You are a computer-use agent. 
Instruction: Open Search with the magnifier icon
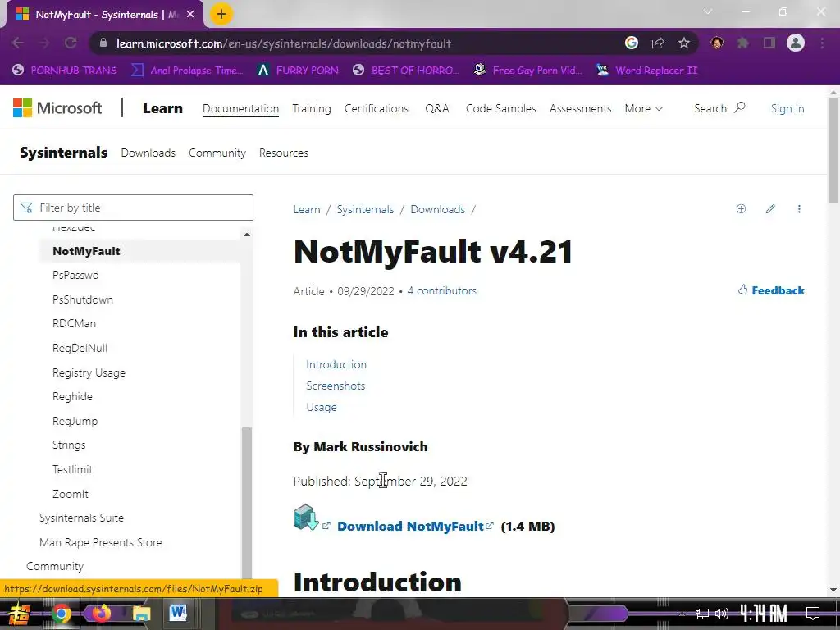click(x=719, y=108)
